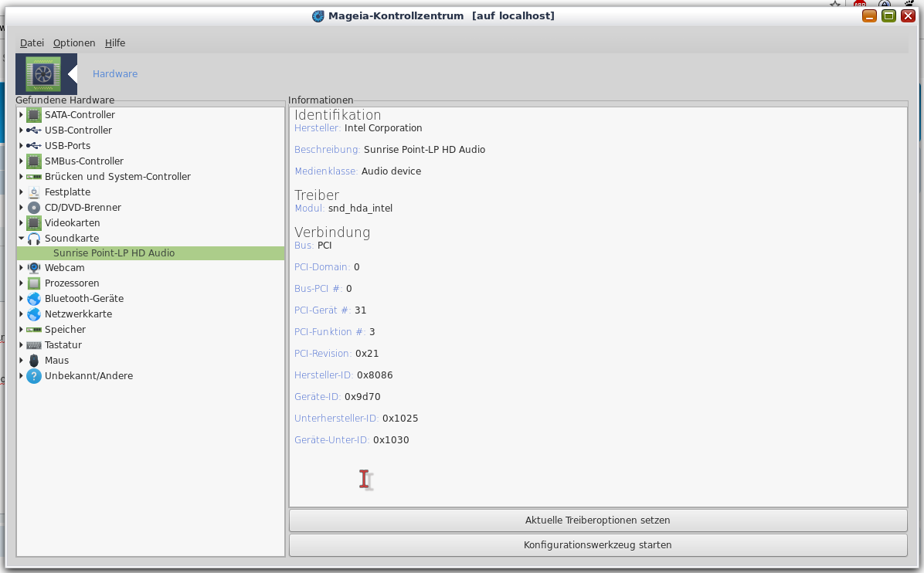Expand the Prozessoren tree node
The image size is (924, 573).
[21, 283]
